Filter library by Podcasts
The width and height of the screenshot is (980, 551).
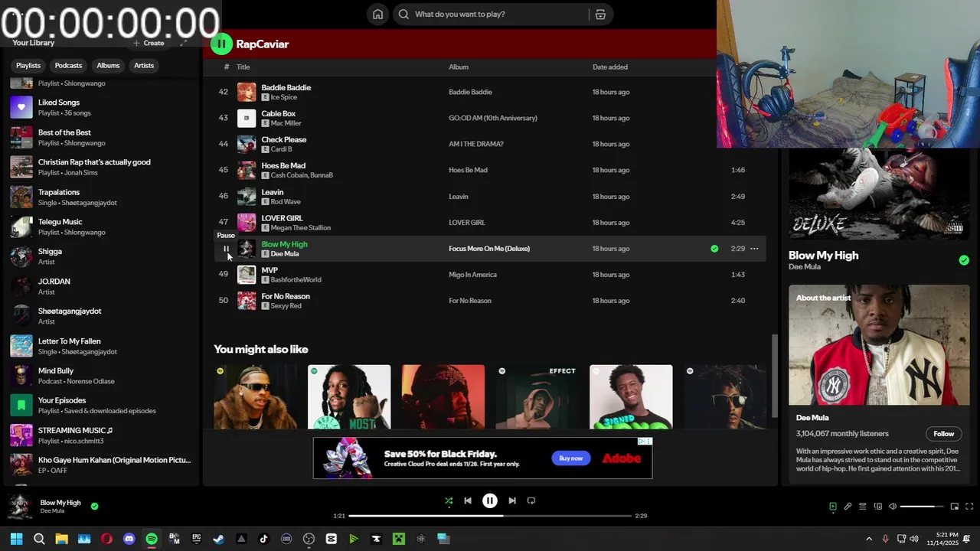point(68,66)
